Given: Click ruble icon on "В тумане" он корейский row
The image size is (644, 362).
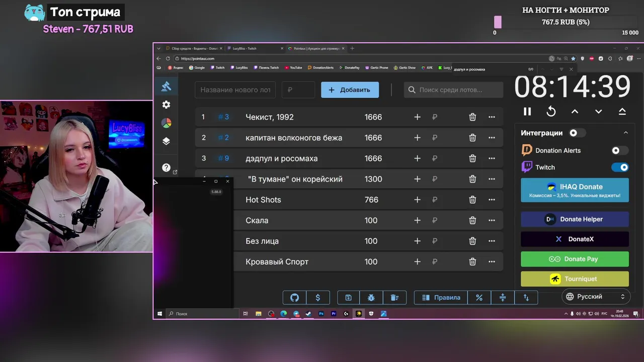Looking at the screenshot, I should point(435,179).
